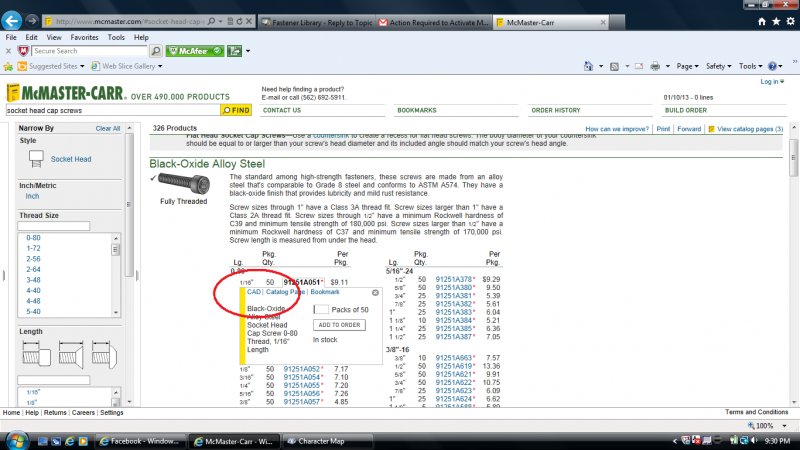Open the Favorites star icon
The image size is (800, 450).
click(x=776, y=21)
